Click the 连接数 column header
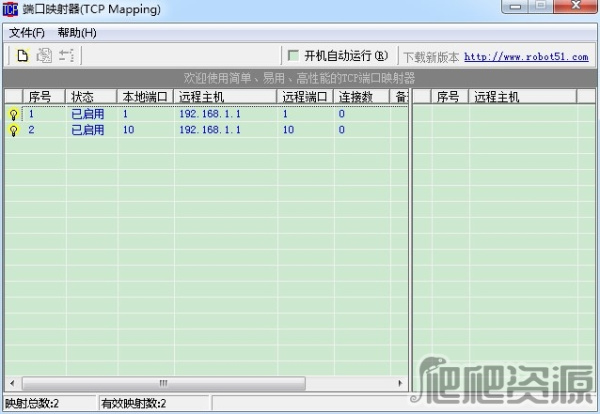The image size is (600, 414). (358, 97)
